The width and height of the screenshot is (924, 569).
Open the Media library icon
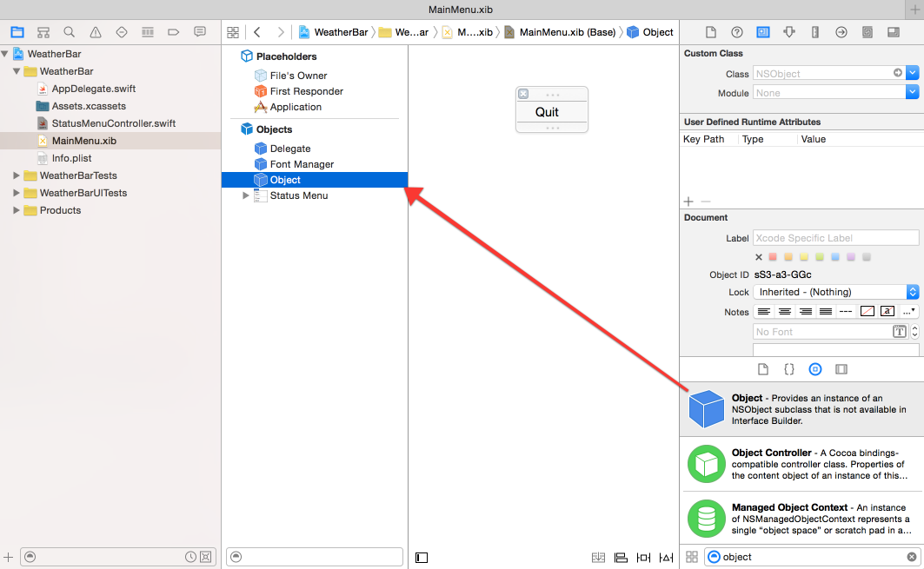[x=841, y=369]
